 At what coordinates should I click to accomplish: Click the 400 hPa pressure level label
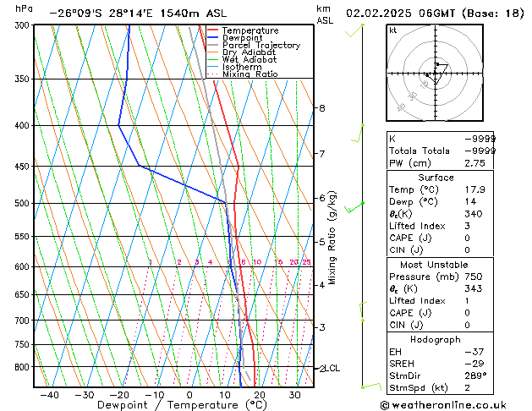tap(22, 125)
